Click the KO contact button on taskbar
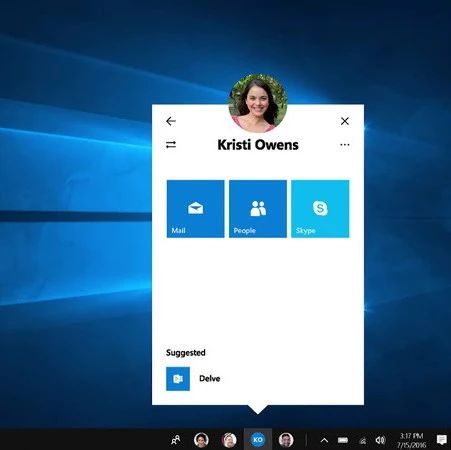Screen dimensions: 451x450 (258, 440)
